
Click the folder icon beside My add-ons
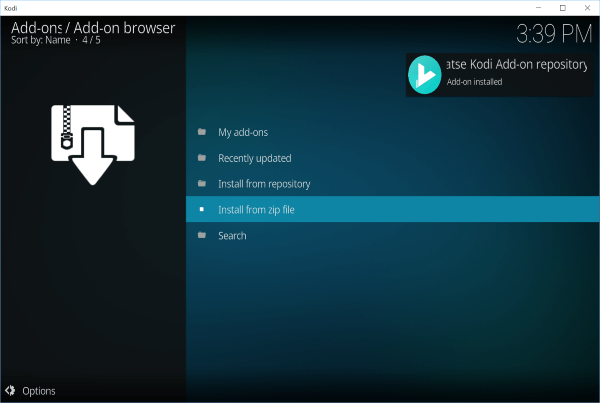[x=201, y=132]
